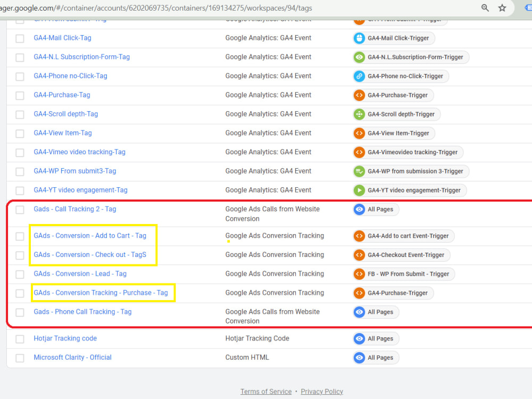Open GAds - Conversion Tracking - Purchase - Tag
Viewport: 532px width, 399px height.
point(101,293)
